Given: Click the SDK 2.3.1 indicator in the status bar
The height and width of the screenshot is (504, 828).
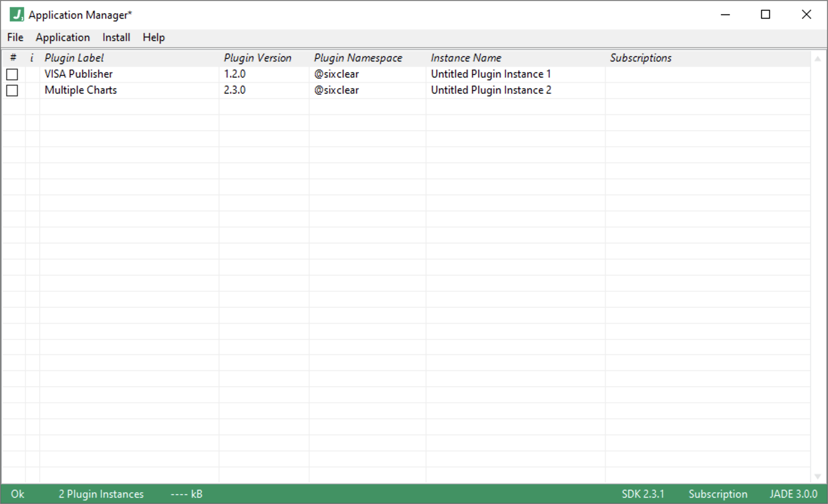Looking at the screenshot, I should click(x=642, y=494).
